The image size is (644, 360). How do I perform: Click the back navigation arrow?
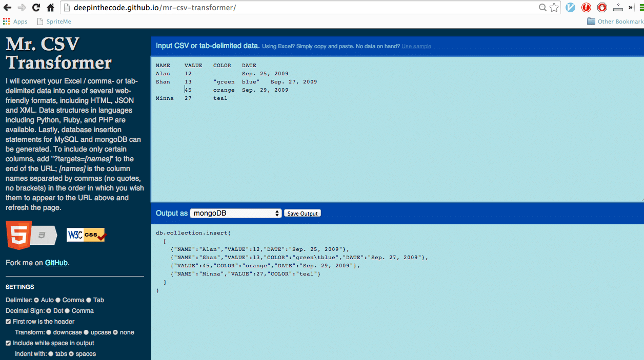[7, 7]
